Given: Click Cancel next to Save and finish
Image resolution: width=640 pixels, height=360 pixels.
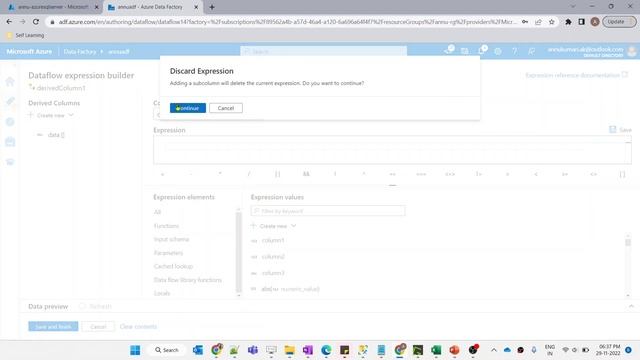Looking at the screenshot, I should tap(98, 327).
